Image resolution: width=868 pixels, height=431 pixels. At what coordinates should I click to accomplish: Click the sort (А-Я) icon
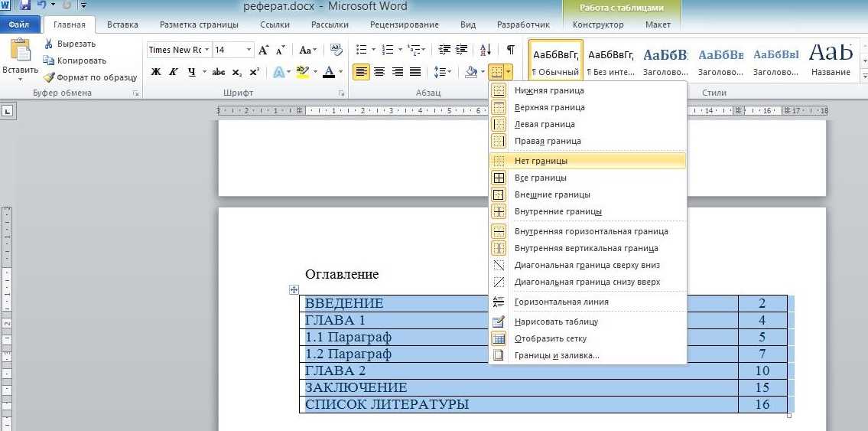(486, 50)
